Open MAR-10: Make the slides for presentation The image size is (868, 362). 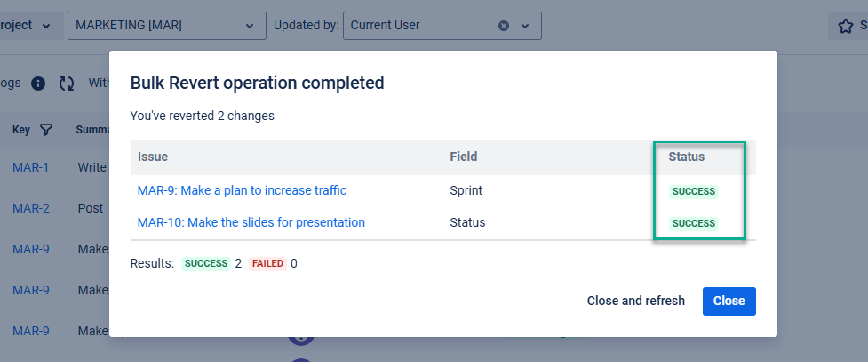(x=251, y=222)
